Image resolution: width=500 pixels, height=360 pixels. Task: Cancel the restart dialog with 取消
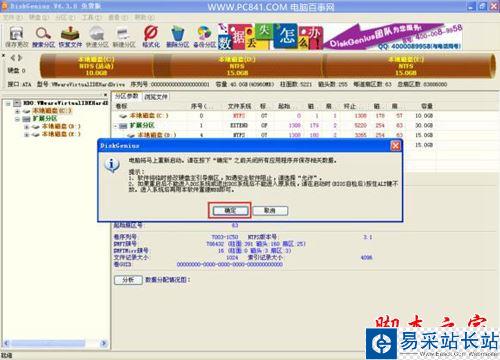point(270,210)
